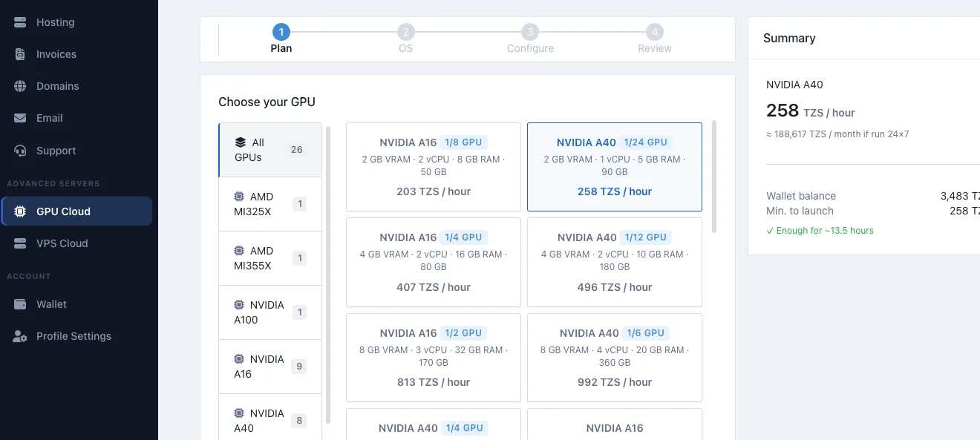The height and width of the screenshot is (440, 980).
Task: Click the 9 count badge for NVIDIA A16
Action: (299, 367)
